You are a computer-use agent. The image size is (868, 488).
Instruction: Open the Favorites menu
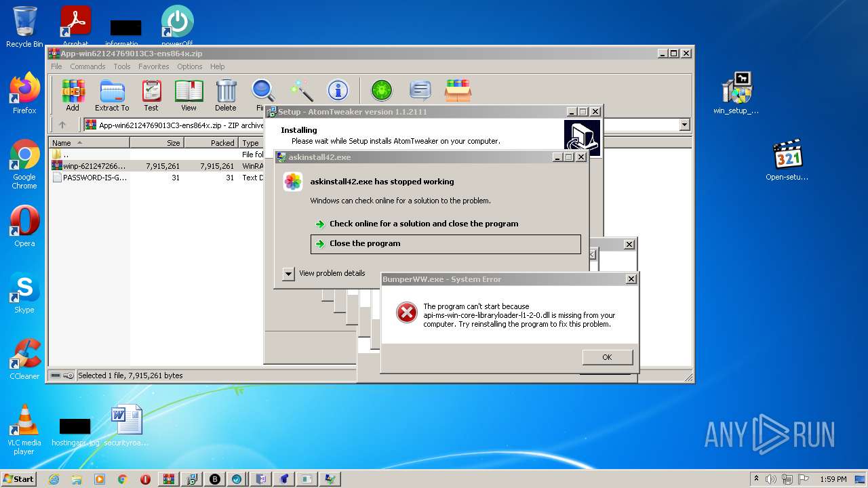(154, 66)
